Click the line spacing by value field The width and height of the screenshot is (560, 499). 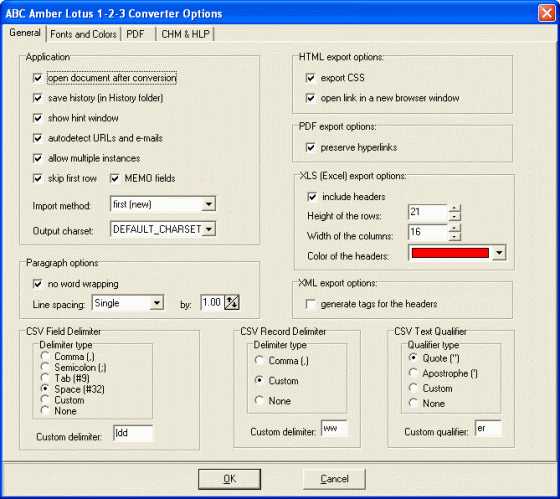pos(212,303)
